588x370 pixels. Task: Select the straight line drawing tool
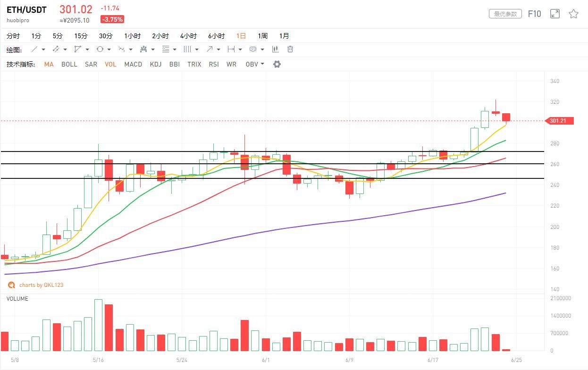[x=34, y=50]
